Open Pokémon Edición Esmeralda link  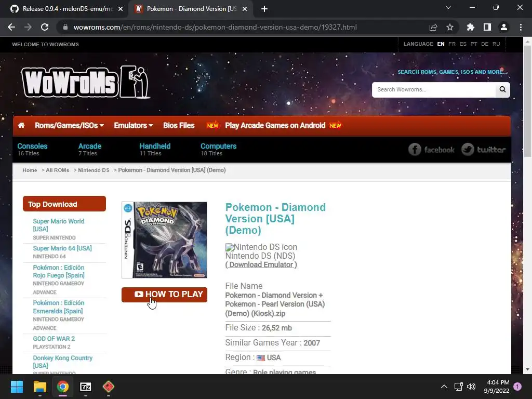58,307
